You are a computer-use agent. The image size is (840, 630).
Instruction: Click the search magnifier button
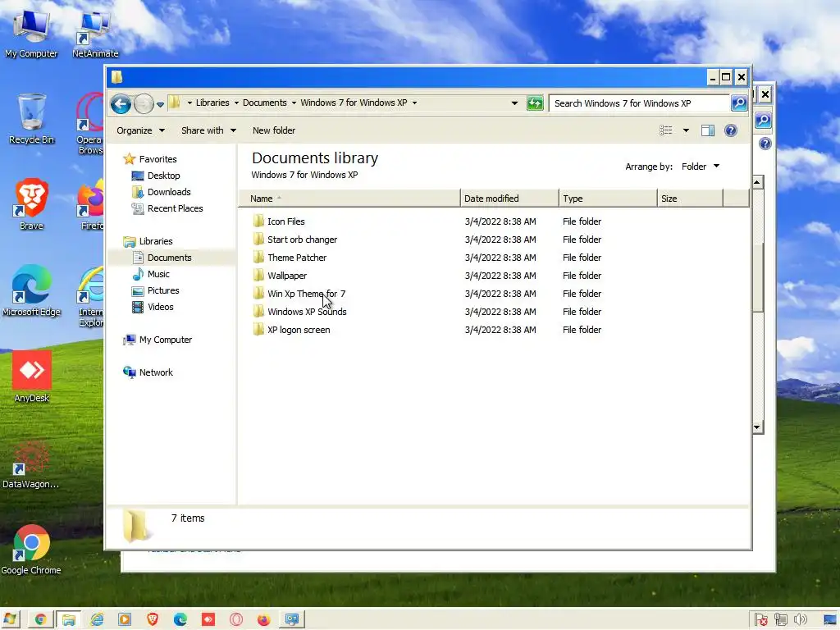739,103
